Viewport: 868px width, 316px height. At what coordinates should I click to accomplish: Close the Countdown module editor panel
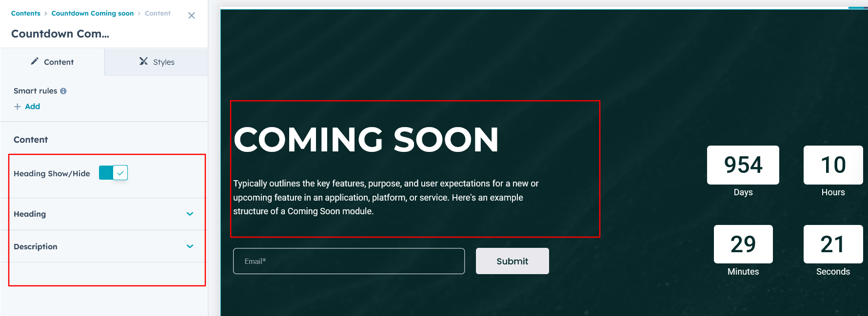tap(192, 16)
